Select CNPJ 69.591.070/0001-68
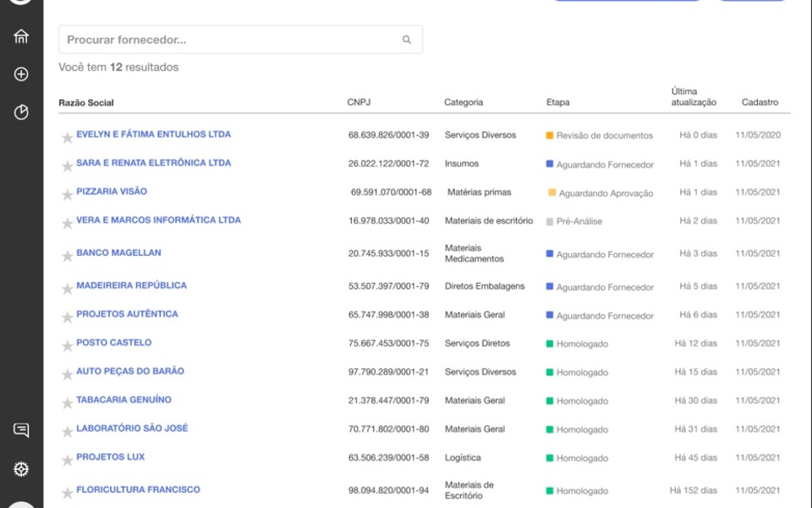This screenshot has height=508, width=812. [391, 192]
